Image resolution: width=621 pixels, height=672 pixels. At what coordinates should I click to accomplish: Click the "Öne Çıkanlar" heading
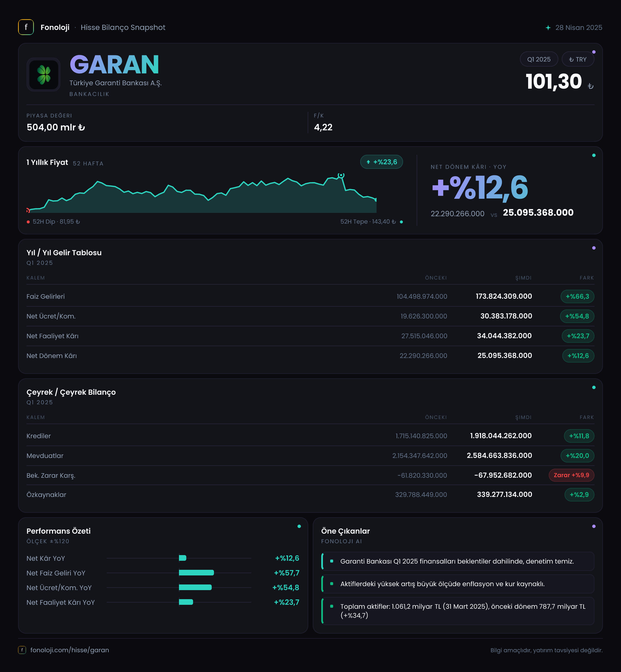(346, 531)
